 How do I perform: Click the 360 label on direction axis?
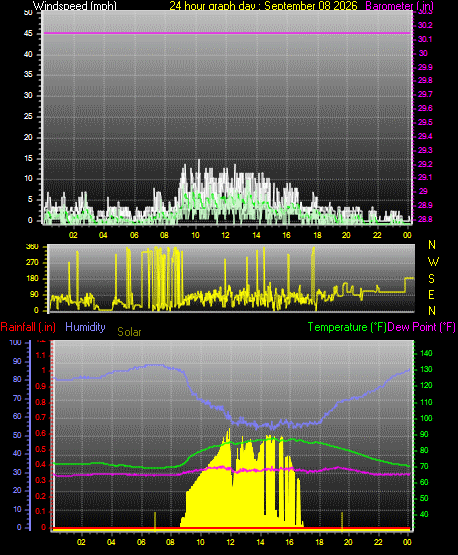32,247
